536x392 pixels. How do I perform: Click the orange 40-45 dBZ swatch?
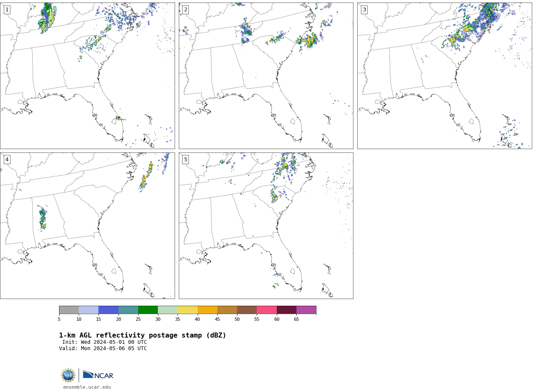pos(207,310)
